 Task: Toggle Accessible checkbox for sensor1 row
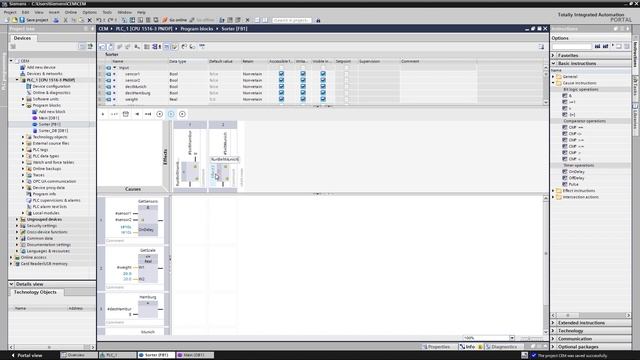tap(281, 74)
